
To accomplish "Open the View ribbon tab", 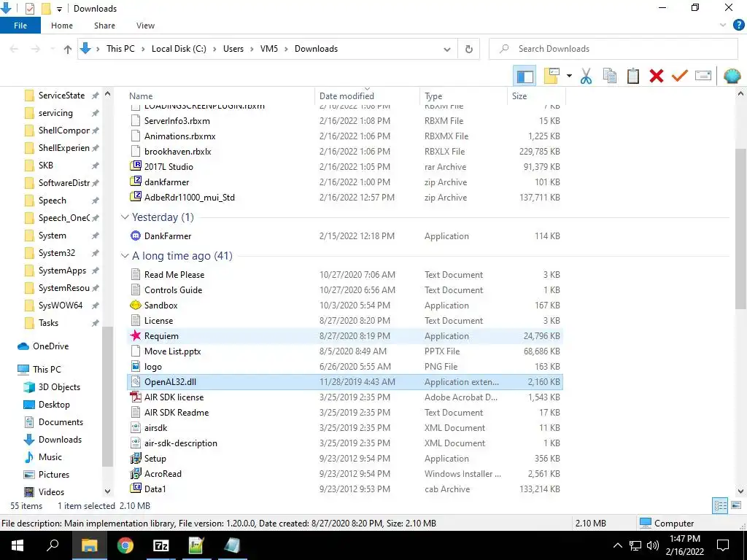I will pyautogui.click(x=145, y=26).
